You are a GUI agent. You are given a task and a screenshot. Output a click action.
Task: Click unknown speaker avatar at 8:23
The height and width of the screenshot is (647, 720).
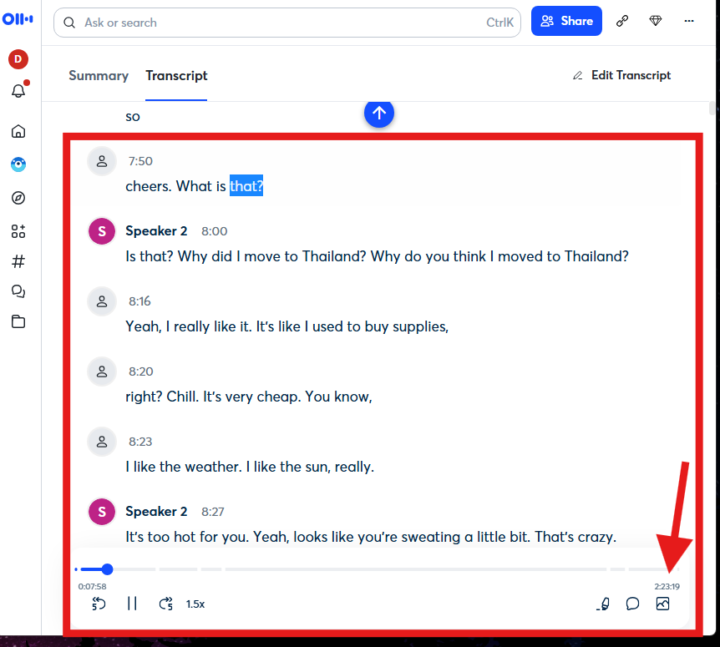(x=101, y=442)
